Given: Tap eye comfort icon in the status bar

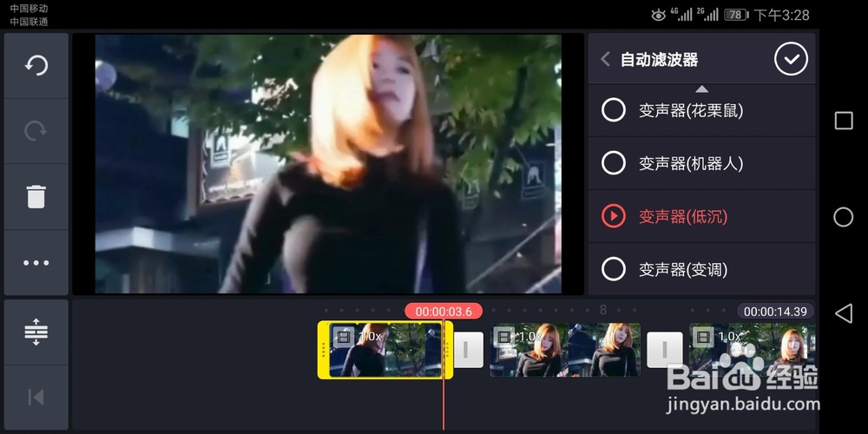Looking at the screenshot, I should (658, 15).
